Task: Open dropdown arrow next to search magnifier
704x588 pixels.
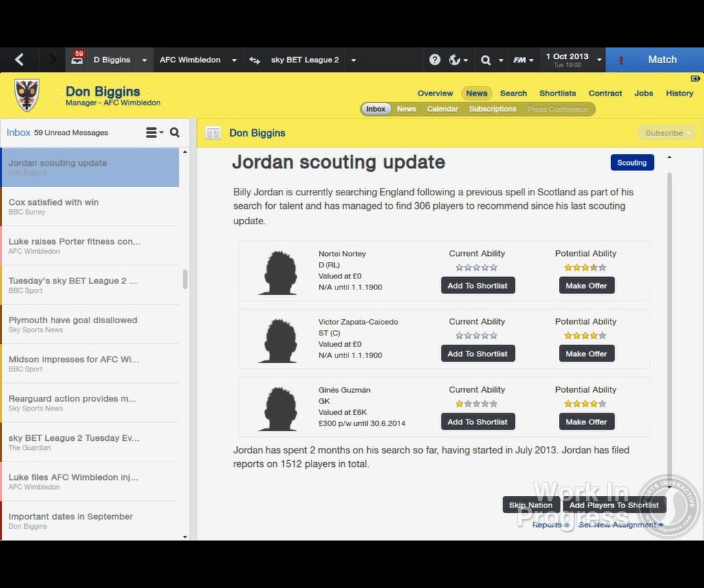Action: point(500,61)
